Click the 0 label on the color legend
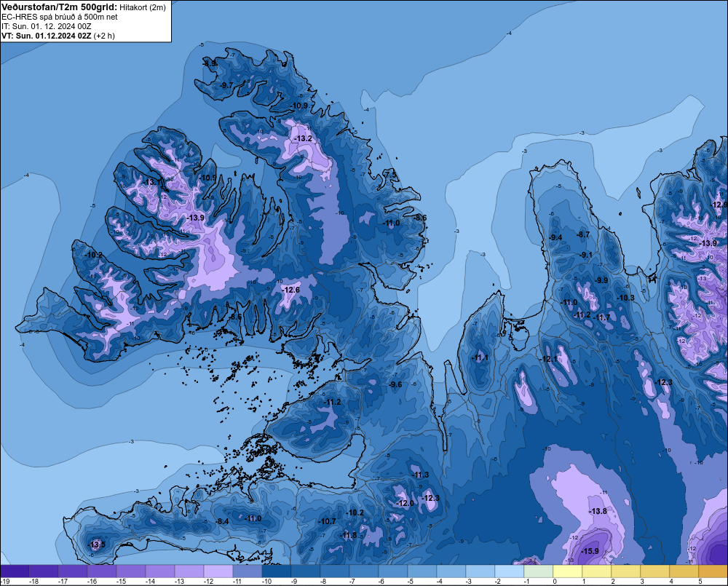Viewport: 728px width, 586px height. click(555, 582)
